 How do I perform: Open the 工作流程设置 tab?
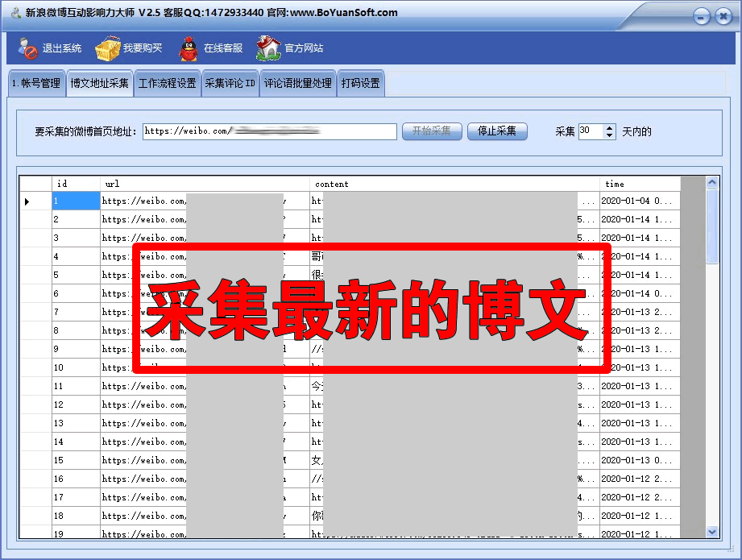point(168,83)
